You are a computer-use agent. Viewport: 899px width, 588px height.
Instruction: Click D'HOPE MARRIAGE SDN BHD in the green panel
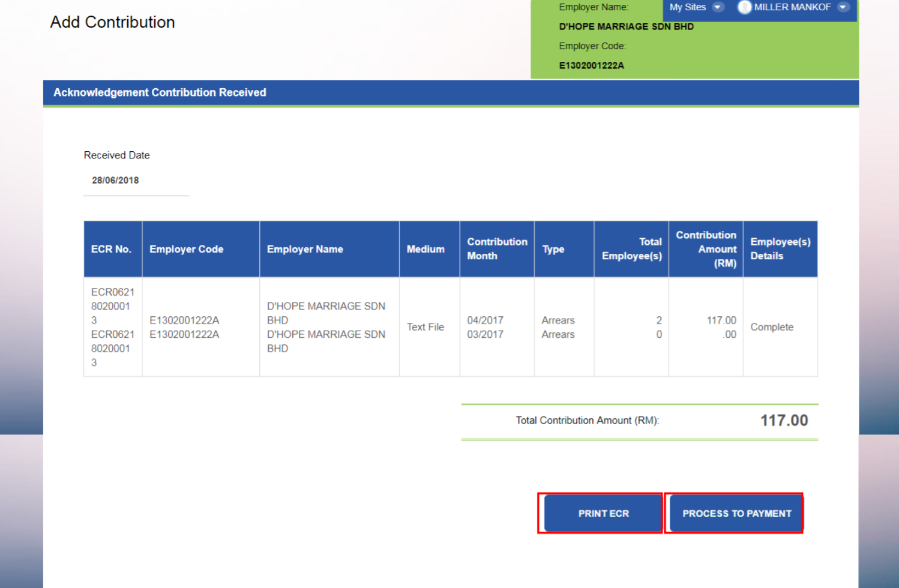point(626,26)
